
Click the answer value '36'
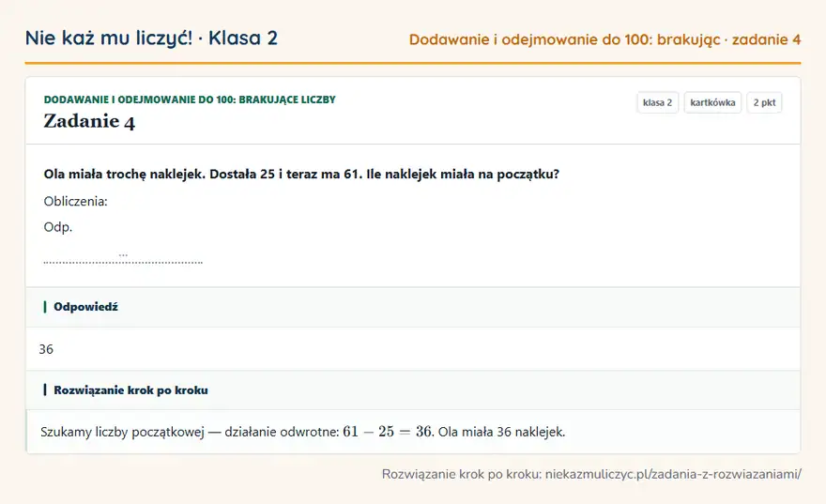[x=46, y=349]
